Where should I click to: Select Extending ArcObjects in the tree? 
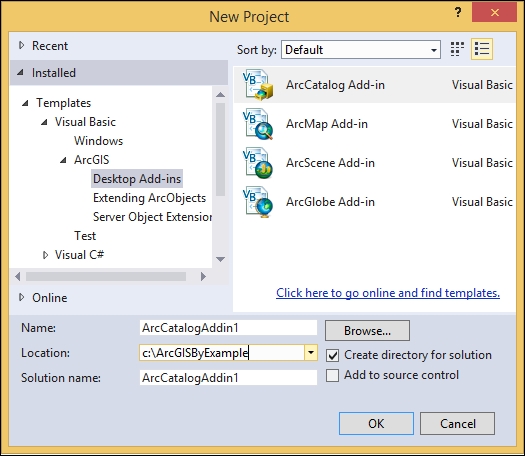(x=149, y=198)
